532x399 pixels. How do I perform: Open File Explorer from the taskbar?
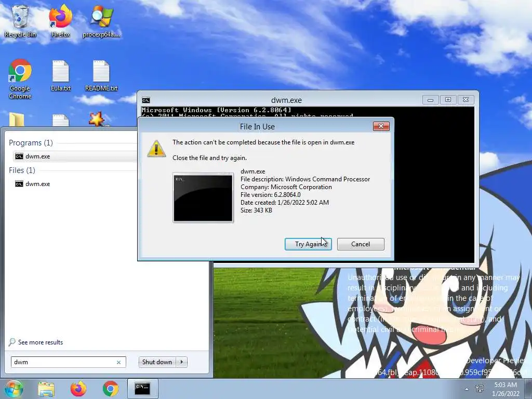tap(46, 389)
